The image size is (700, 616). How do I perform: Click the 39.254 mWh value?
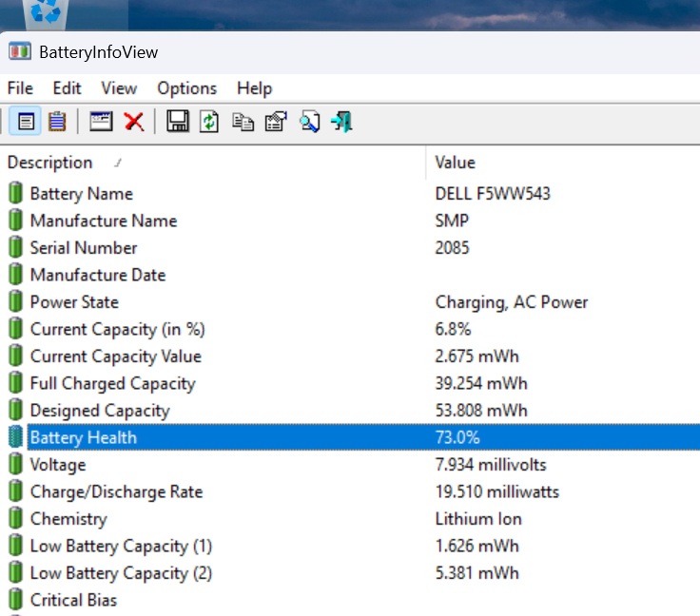481,383
